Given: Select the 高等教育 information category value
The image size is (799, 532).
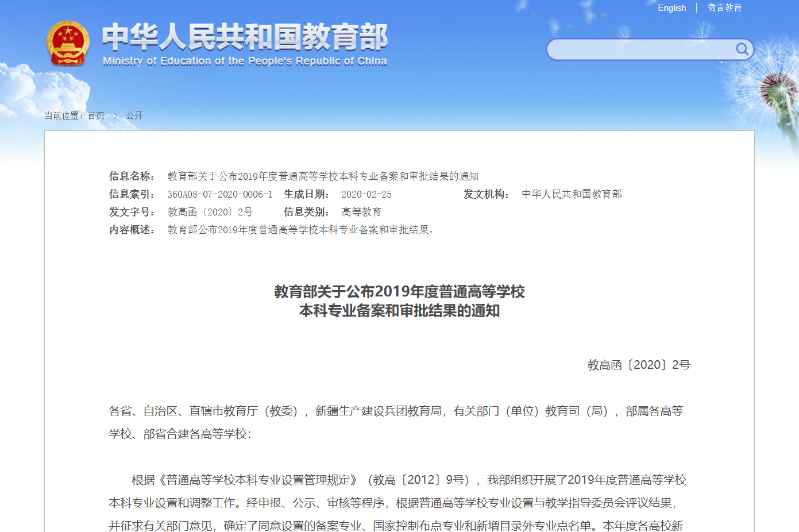Looking at the screenshot, I should click(x=361, y=213).
